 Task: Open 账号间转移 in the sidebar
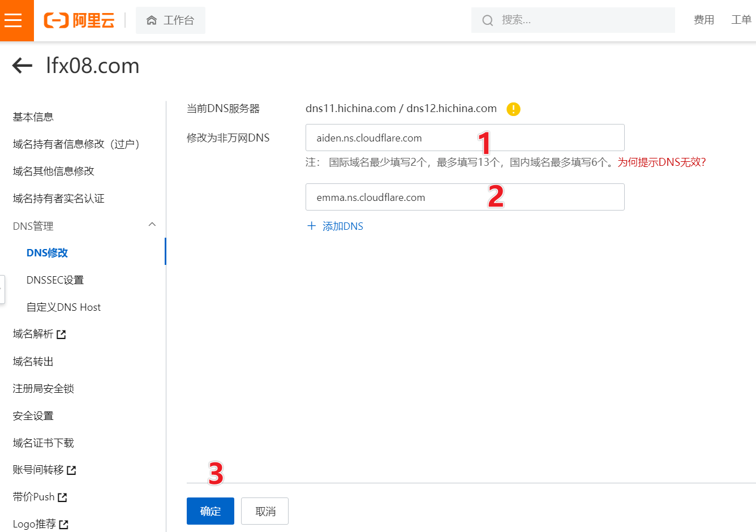(38, 470)
